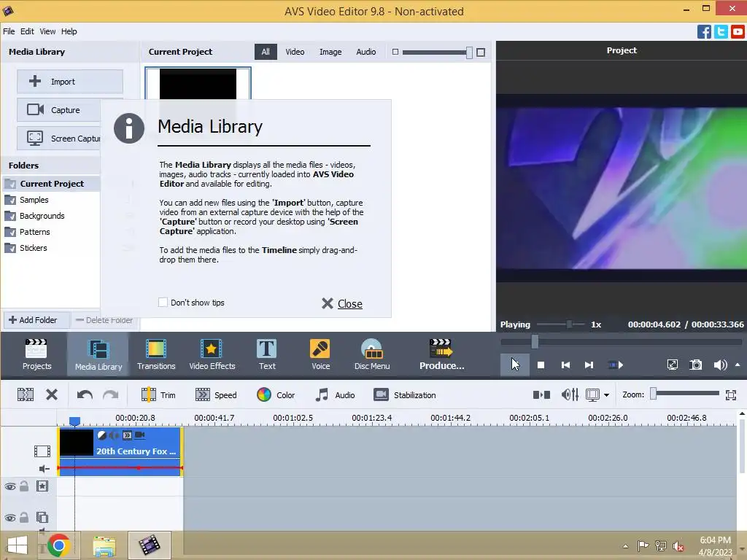
Task: Open the View menu
Action: click(47, 31)
